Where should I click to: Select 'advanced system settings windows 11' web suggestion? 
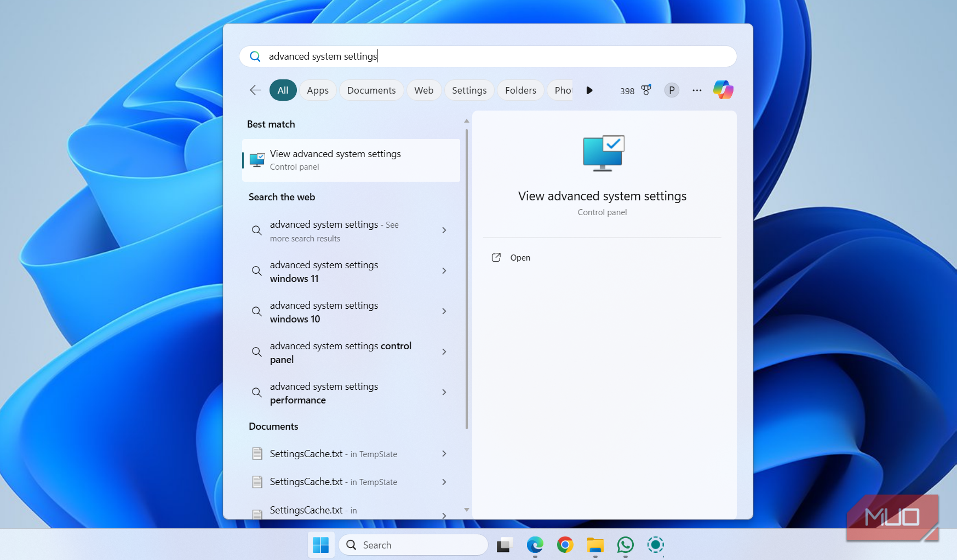[x=340, y=272]
